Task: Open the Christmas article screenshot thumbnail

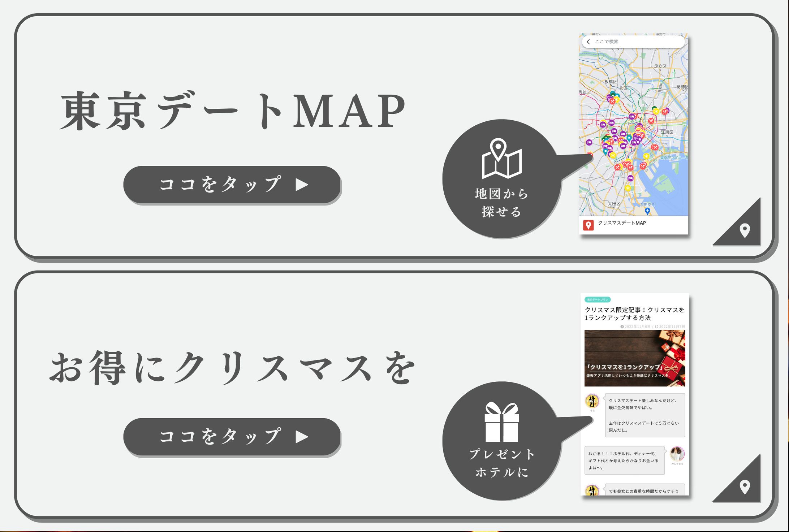Action: (x=635, y=394)
